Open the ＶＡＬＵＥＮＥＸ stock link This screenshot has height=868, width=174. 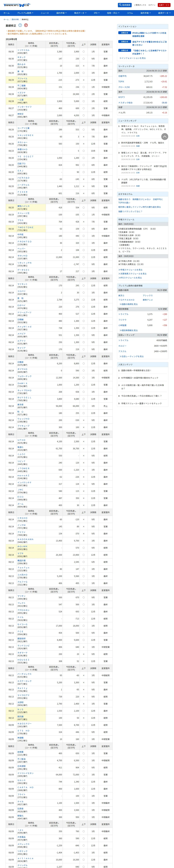pyautogui.click(x=25, y=135)
